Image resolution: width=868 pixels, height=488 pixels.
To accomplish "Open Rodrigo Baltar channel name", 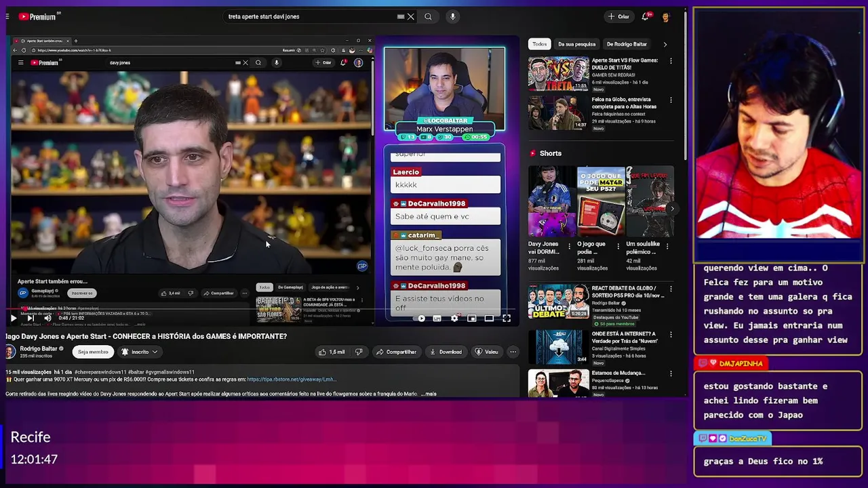I will [39, 348].
